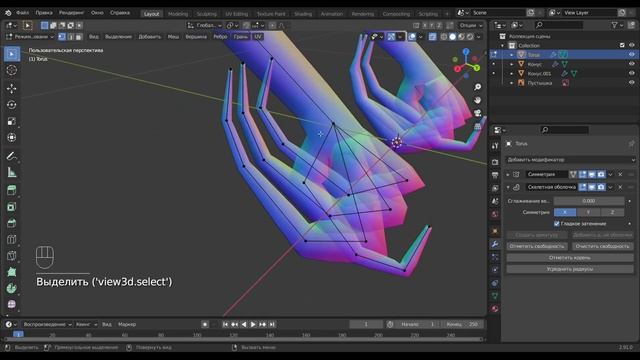Viewport: 640px width, 360px height.
Task: Switch to the Sculpting workspace tab
Action: point(207,14)
